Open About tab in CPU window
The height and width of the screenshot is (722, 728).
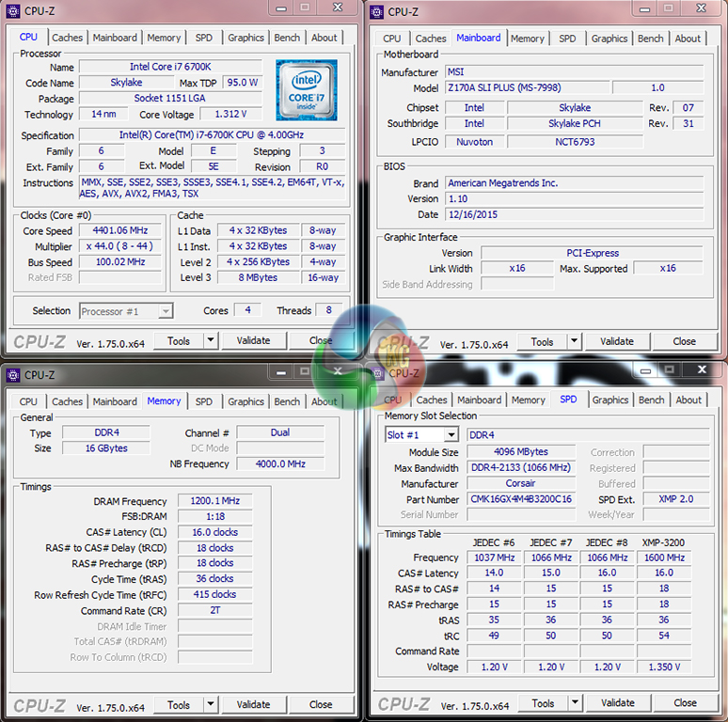tap(324, 38)
